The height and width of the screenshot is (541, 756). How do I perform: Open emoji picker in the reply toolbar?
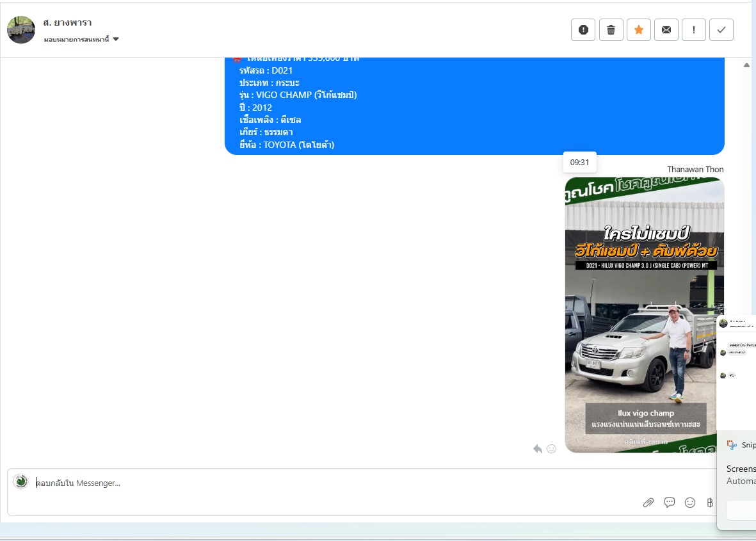(x=690, y=503)
